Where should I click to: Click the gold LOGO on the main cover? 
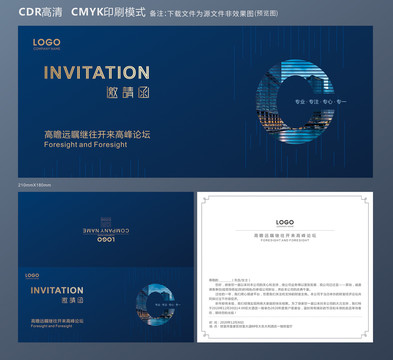pyautogui.click(x=47, y=44)
